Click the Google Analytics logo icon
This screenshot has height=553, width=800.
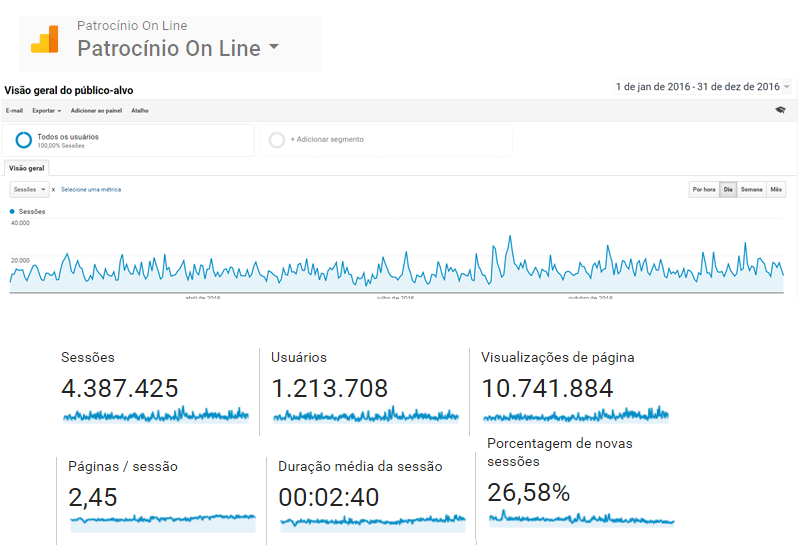(44, 39)
